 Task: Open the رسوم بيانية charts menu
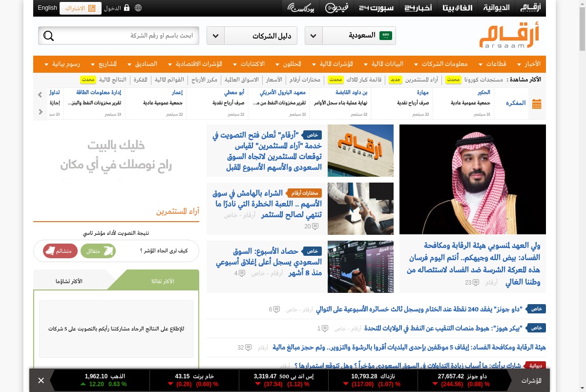tap(63, 64)
